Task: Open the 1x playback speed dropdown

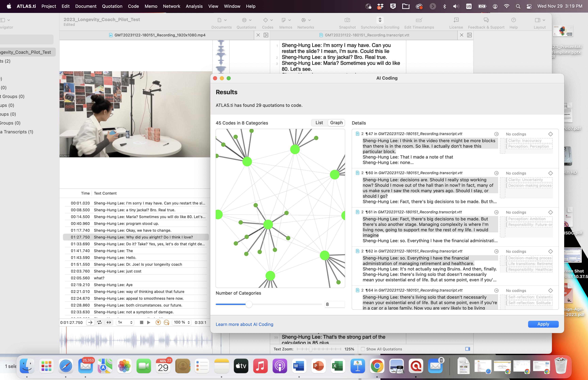Action: 125,322
